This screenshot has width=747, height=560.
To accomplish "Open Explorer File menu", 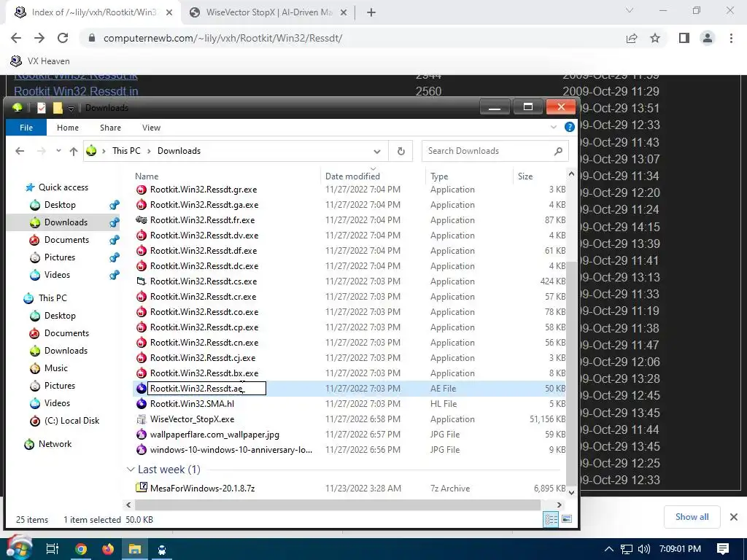I will 26,128.
